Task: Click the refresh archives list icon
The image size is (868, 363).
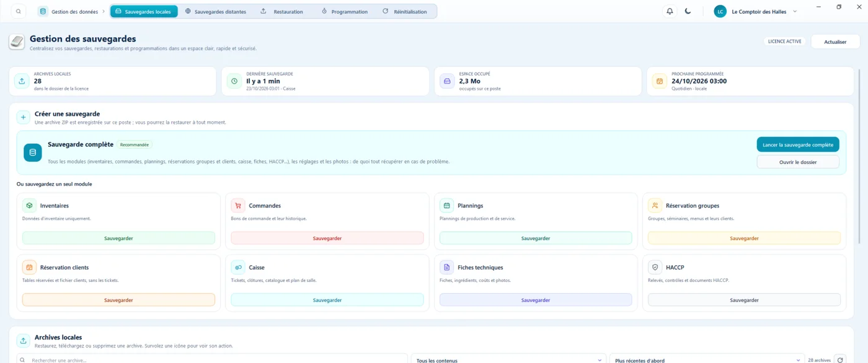Action: click(840, 359)
